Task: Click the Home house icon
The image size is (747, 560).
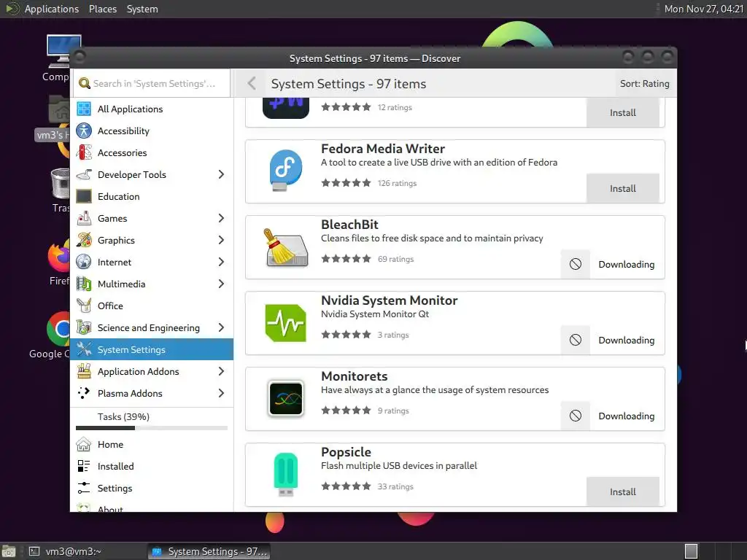Action: click(x=83, y=444)
